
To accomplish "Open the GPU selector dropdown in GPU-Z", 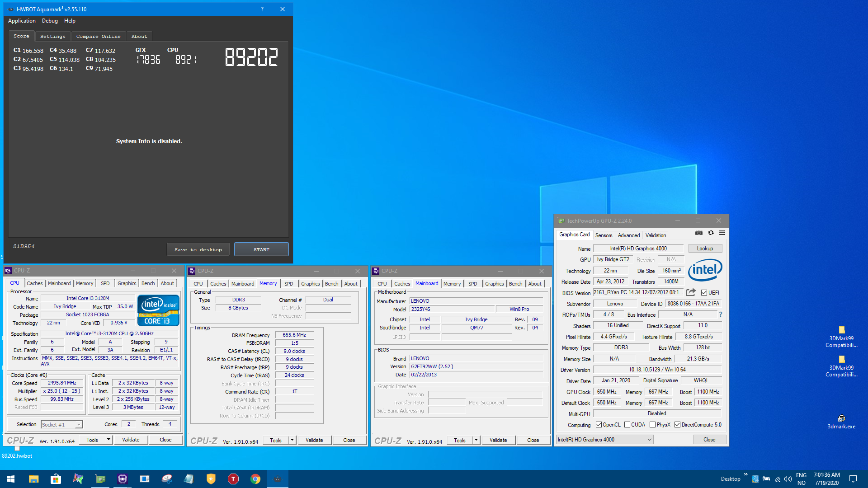I will pyautogui.click(x=604, y=440).
